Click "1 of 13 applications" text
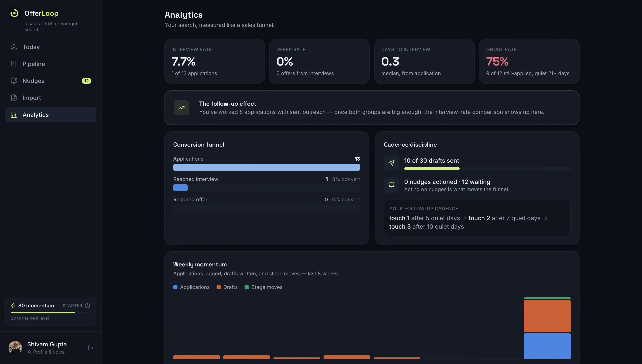The width and height of the screenshot is (642, 364). point(194,73)
